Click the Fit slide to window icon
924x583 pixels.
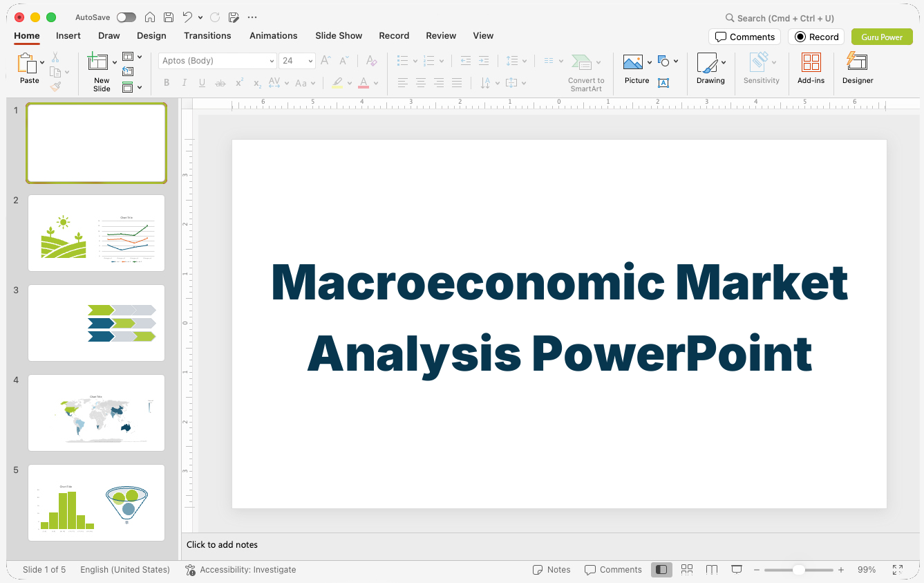[898, 570]
